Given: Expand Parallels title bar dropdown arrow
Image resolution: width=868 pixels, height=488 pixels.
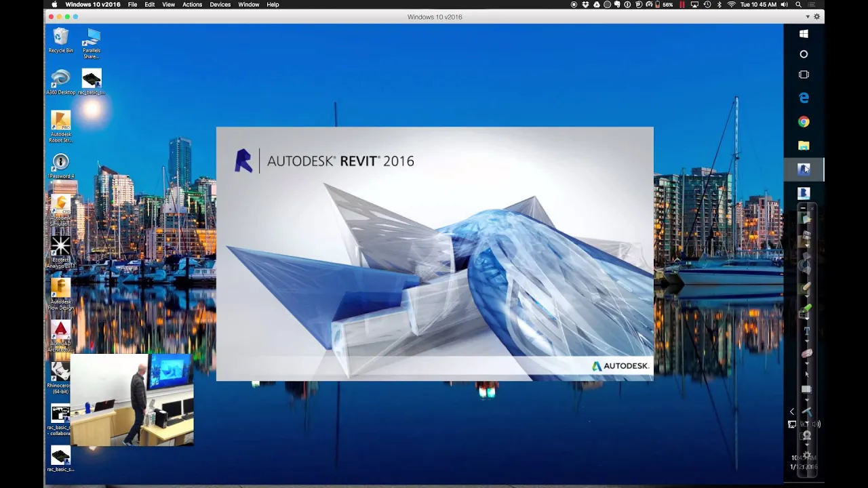Looking at the screenshot, I should 808,16.
